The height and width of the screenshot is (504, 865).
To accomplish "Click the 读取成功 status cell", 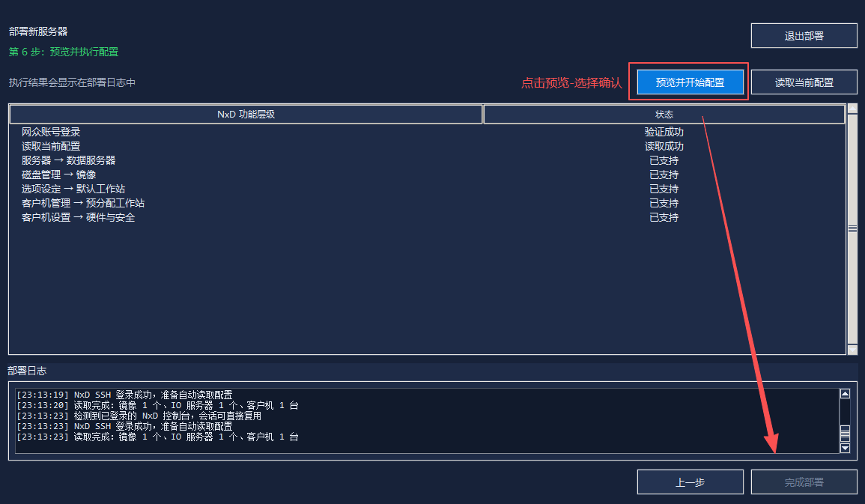I will pyautogui.click(x=664, y=146).
